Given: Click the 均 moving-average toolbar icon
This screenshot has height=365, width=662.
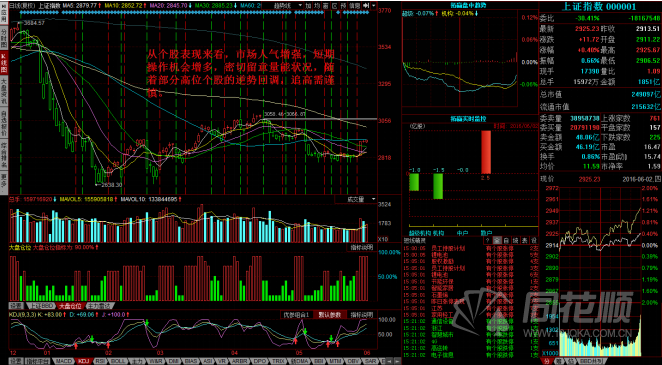Looking at the screenshot, I should pyautogui.click(x=317, y=5).
